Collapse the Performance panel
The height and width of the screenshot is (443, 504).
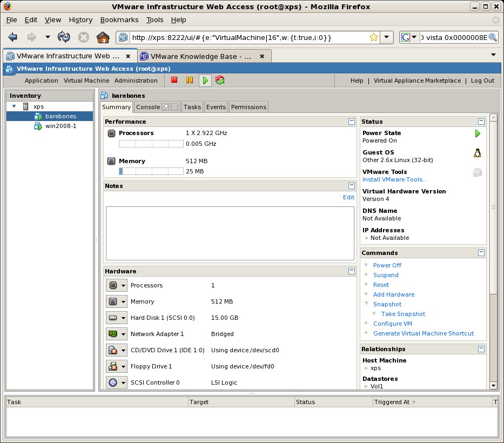(x=352, y=122)
